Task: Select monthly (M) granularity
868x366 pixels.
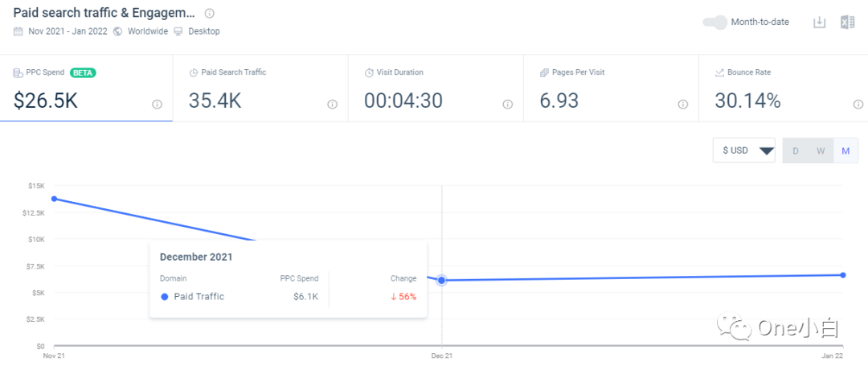Action: 845,150
